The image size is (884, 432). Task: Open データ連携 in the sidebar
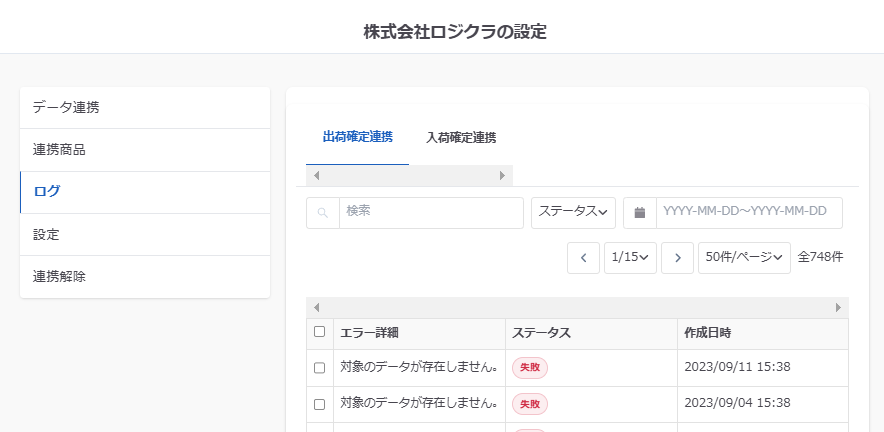click(x=145, y=108)
